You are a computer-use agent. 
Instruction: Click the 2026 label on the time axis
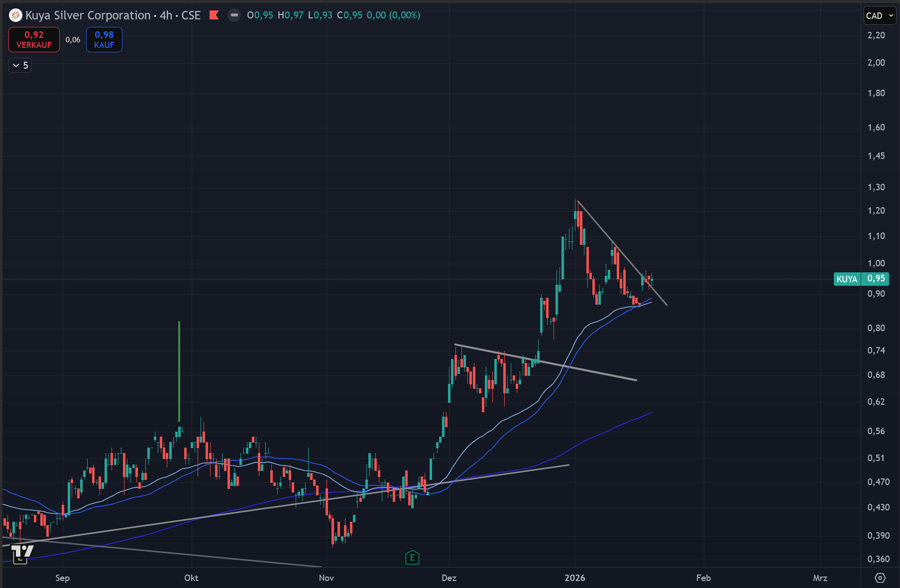[x=575, y=578]
